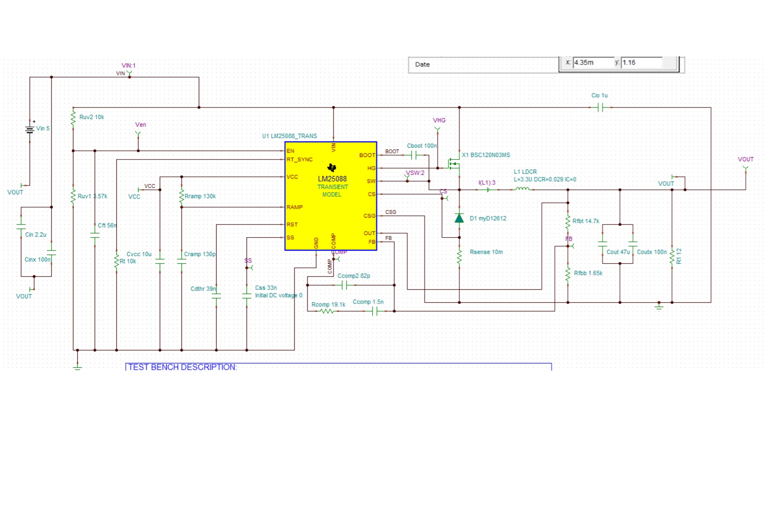
Task: Click the x coordinate field showing 4.35m
Action: click(593, 62)
